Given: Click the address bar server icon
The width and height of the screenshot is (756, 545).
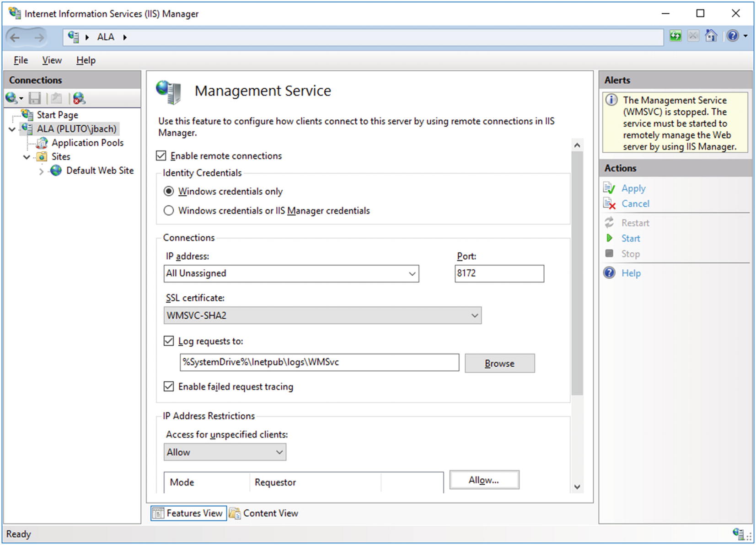Looking at the screenshot, I should click(x=73, y=37).
